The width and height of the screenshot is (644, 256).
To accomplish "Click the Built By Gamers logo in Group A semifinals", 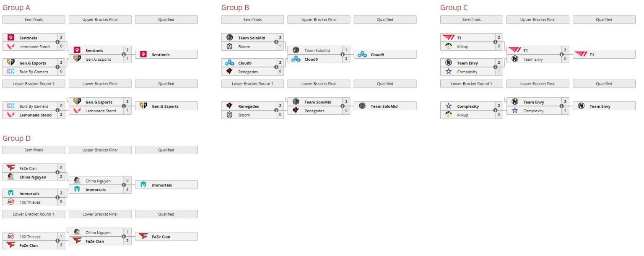I will [10, 72].
